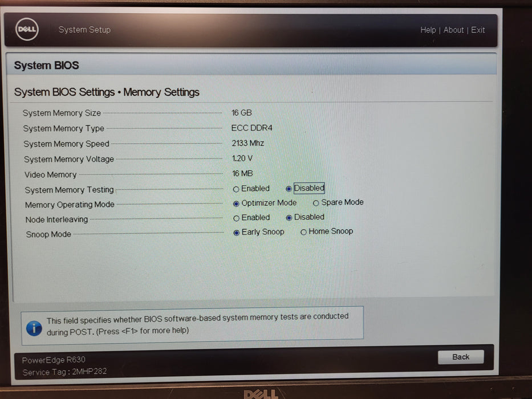Image resolution: width=532 pixels, height=399 pixels.
Task: Click the System Memory Voltage label
Action: pos(69,159)
